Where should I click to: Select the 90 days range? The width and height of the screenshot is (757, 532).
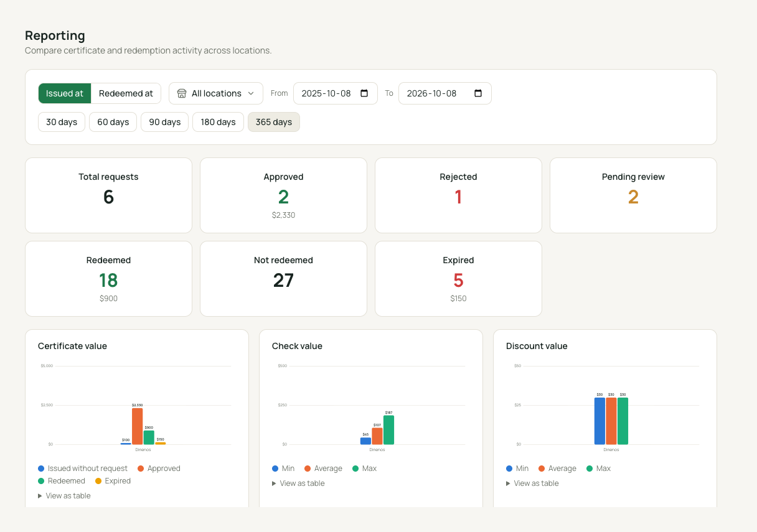(x=164, y=122)
